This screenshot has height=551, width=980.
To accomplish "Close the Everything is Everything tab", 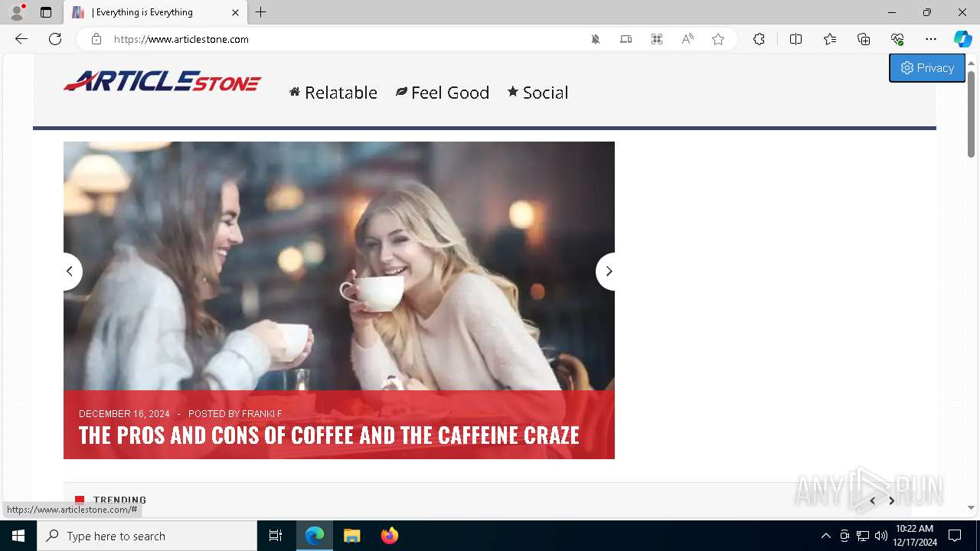I will click(235, 12).
